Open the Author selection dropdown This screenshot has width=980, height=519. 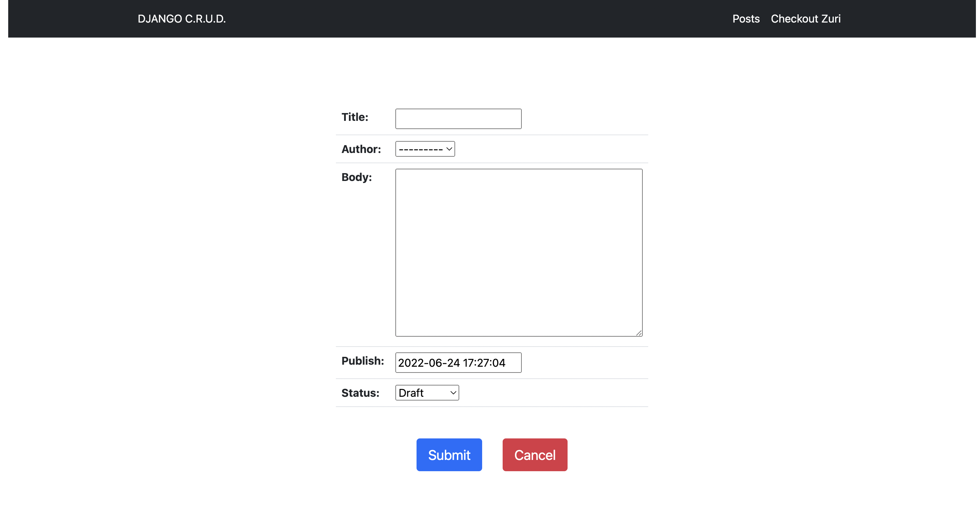(x=425, y=149)
